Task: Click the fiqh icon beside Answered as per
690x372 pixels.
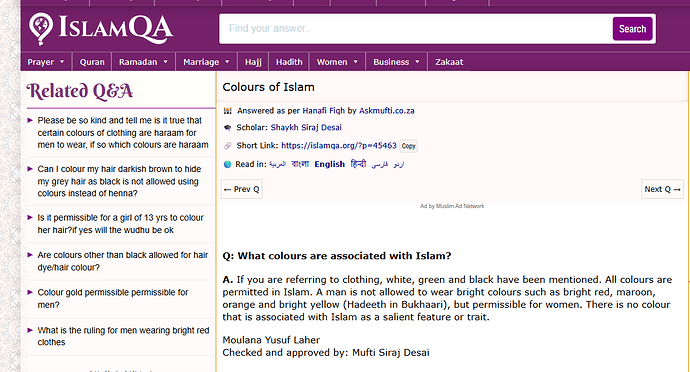Action: click(x=227, y=111)
